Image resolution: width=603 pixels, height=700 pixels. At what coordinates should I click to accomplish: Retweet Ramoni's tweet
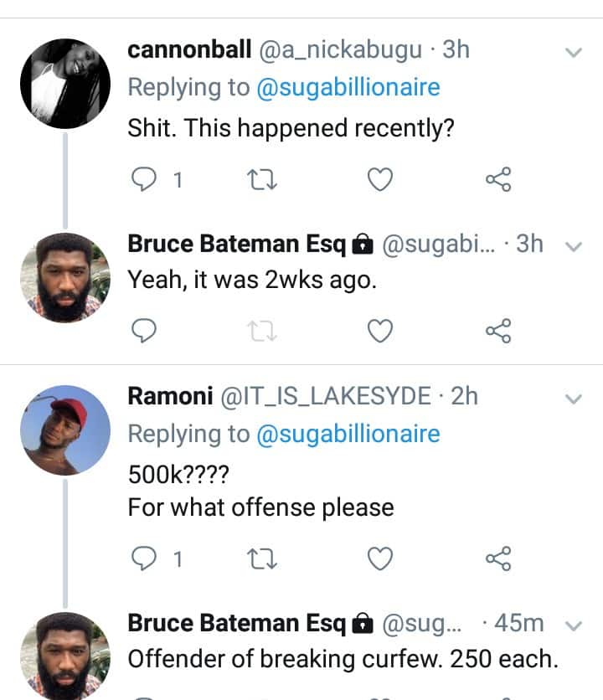coord(262,558)
